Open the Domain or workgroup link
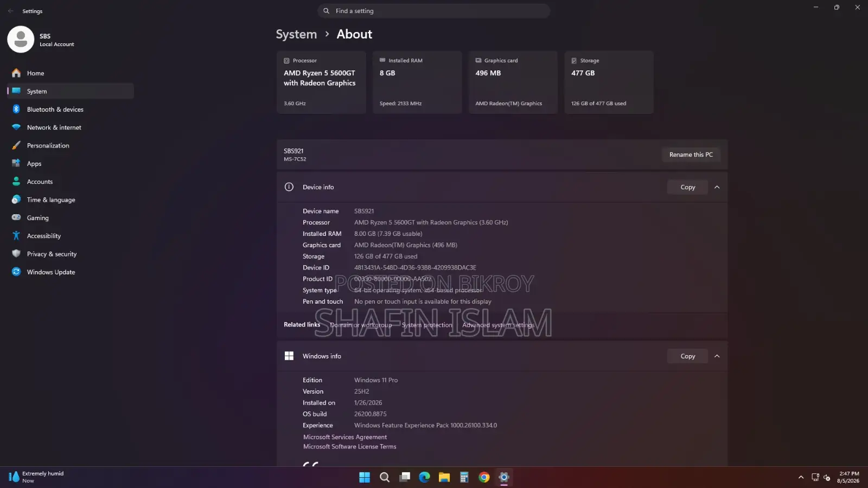The image size is (868, 488). [361, 325]
